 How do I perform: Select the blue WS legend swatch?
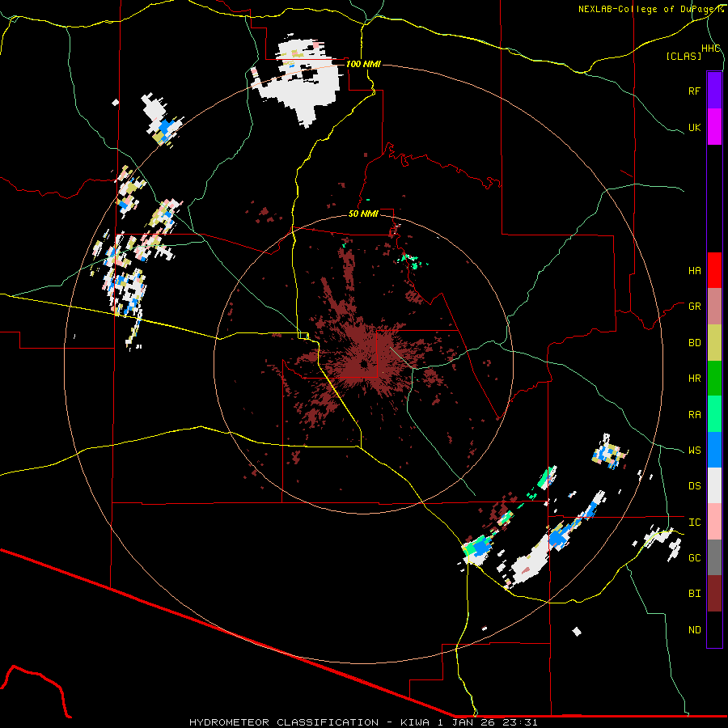click(714, 450)
